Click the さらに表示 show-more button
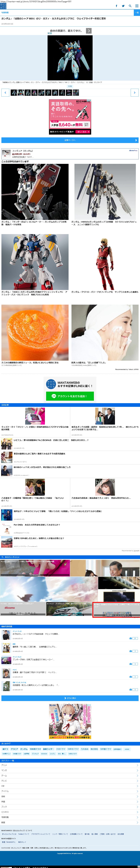Image resolution: width=140 pixels, height=868 pixels. click(x=70, y=698)
